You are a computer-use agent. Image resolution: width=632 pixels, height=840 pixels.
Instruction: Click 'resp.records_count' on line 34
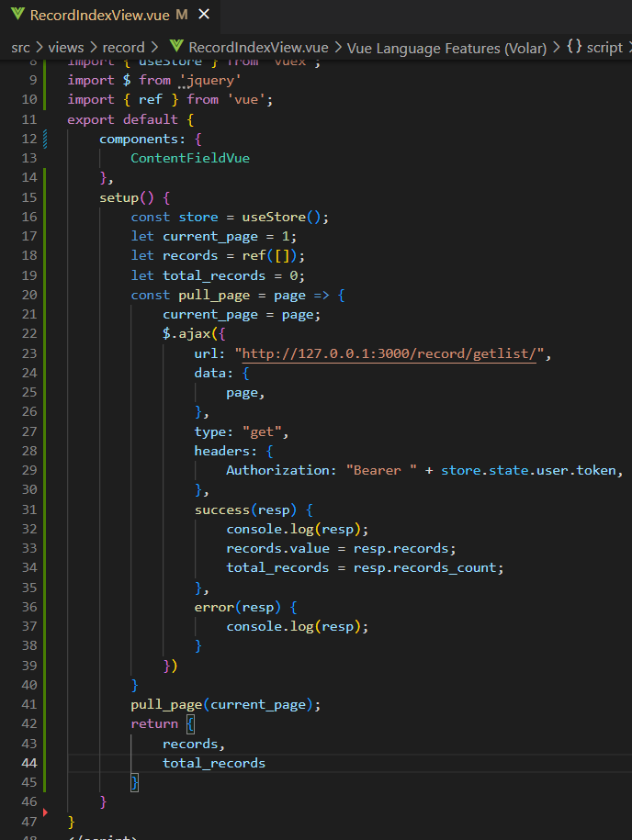(x=425, y=568)
